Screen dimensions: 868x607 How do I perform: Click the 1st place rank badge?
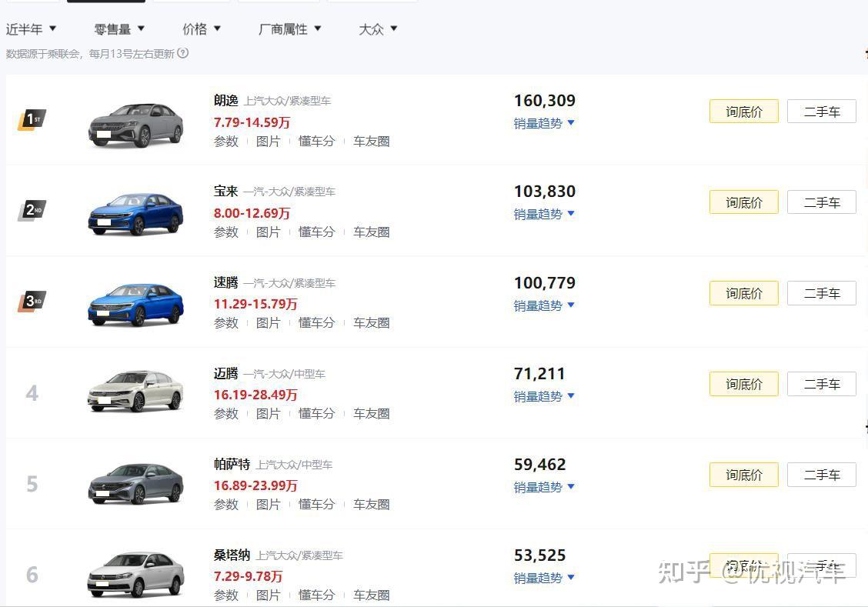click(x=32, y=120)
